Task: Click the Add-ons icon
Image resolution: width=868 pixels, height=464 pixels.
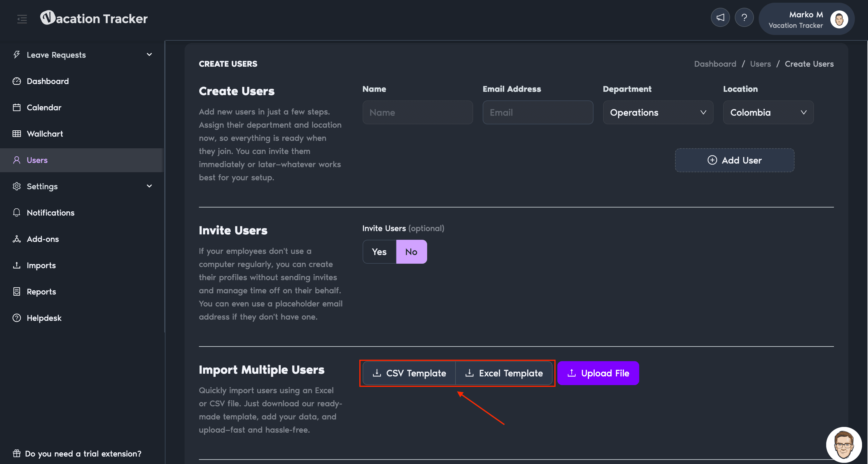Action: point(16,239)
